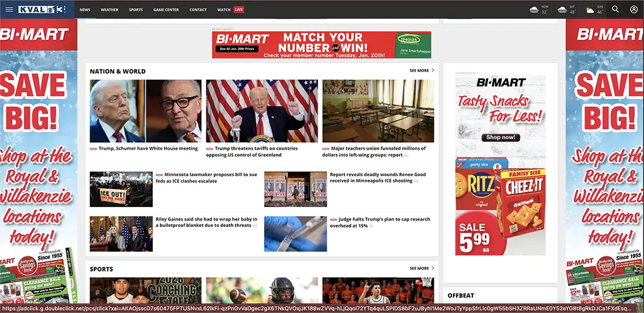Click the 'Shop now!' Bi-Mart ad button
Image resolution: width=644 pixels, height=313 pixels.
tap(500, 137)
